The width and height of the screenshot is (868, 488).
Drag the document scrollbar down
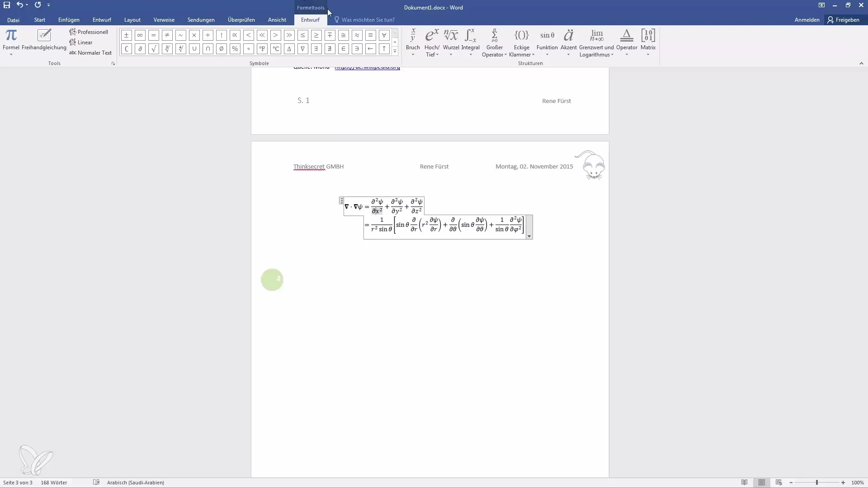[x=863, y=474]
